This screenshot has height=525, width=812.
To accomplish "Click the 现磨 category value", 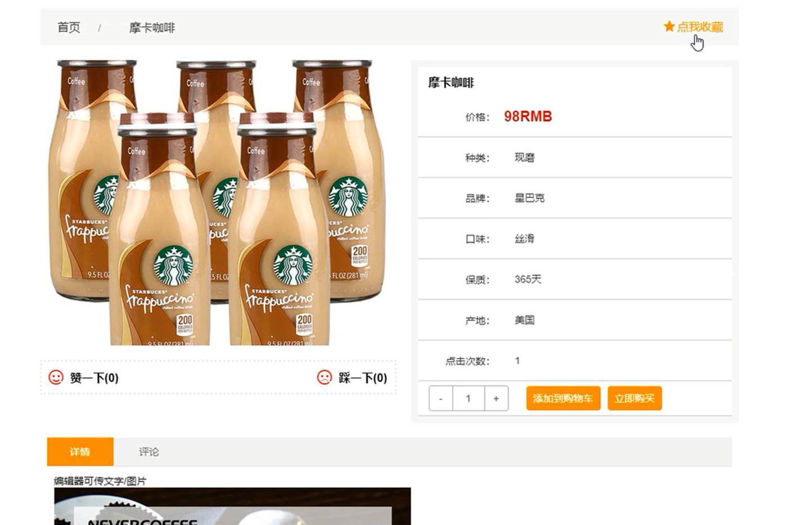I will click(525, 158).
